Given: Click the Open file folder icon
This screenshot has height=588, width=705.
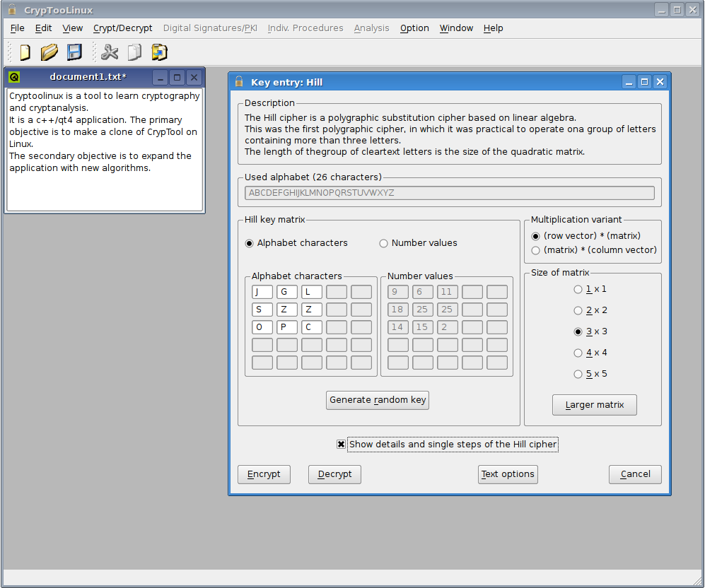Looking at the screenshot, I should (x=49, y=52).
